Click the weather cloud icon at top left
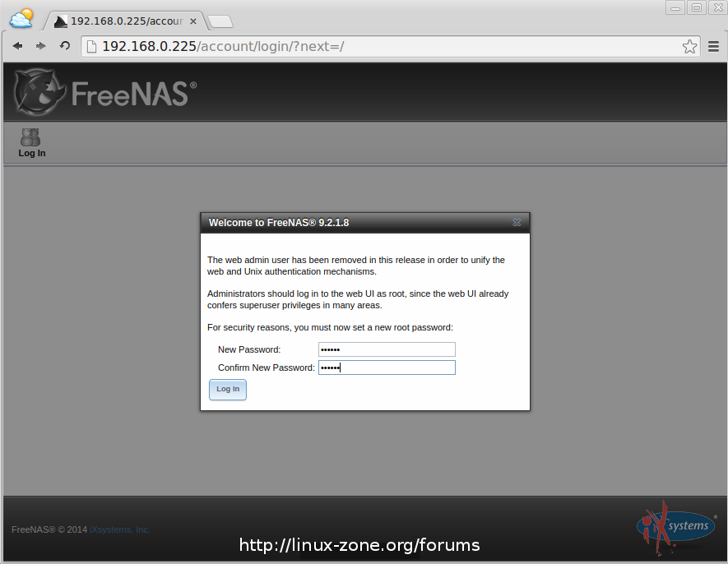This screenshot has width=728, height=564. [21, 19]
